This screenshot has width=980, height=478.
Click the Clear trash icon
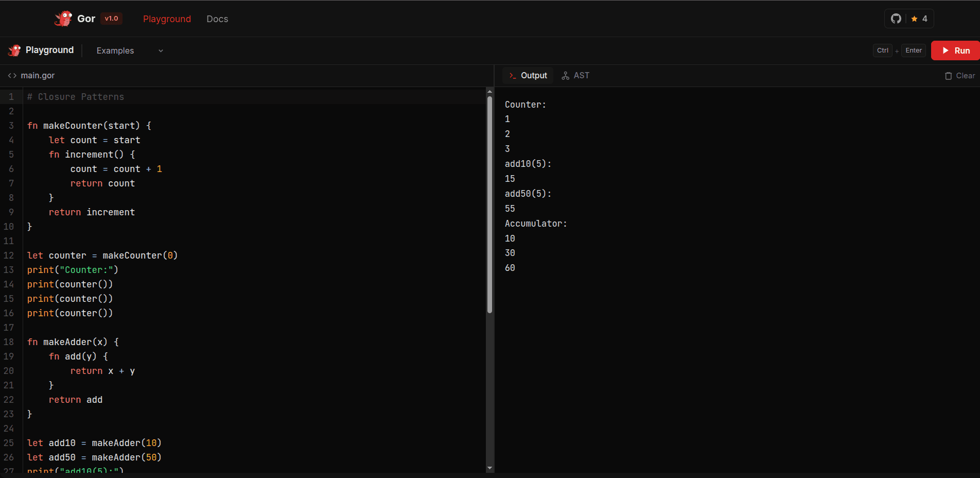click(x=948, y=76)
